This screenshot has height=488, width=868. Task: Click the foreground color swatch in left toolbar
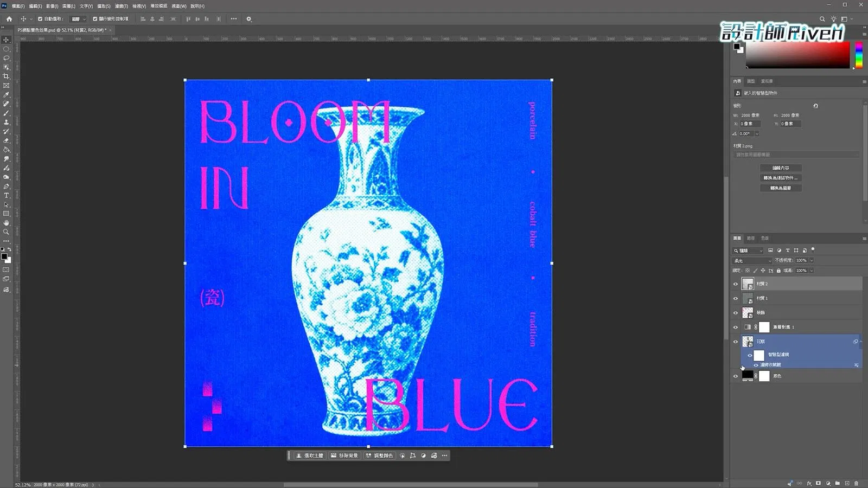click(x=4, y=256)
